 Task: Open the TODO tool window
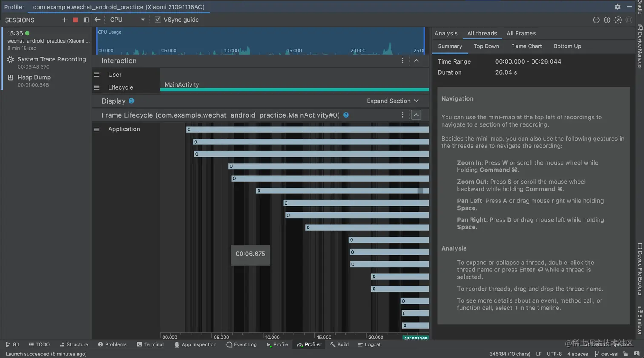point(39,344)
